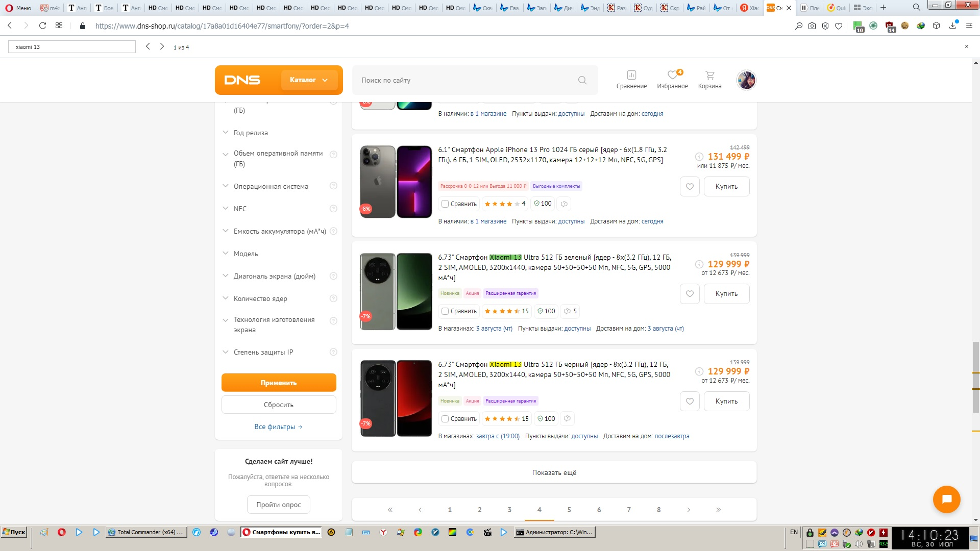Tick Сравнить checkbox for iPhone 13 Pro
Viewport: 980px width, 551px height.
[x=445, y=204]
